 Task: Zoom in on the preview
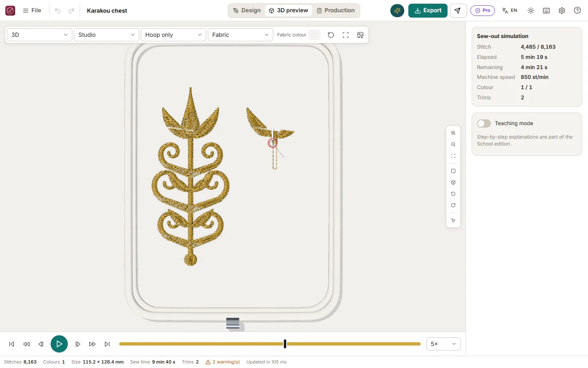pos(453,133)
